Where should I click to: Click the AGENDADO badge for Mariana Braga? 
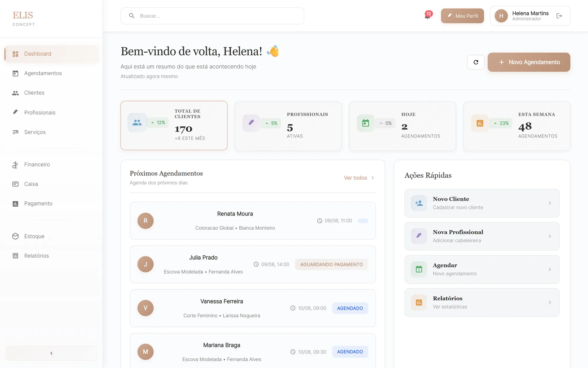(350, 352)
